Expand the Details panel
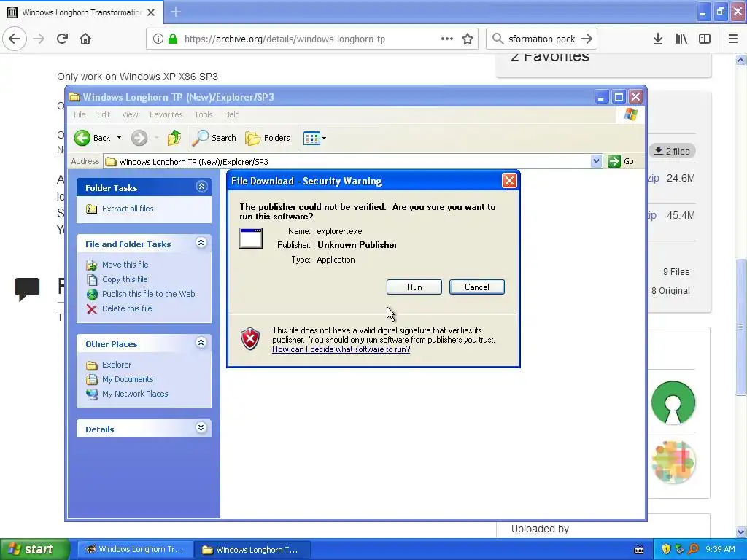747x560 pixels. pos(201,427)
